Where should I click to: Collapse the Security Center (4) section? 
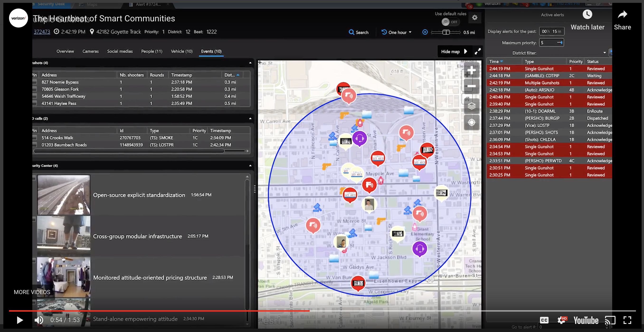pos(250,166)
